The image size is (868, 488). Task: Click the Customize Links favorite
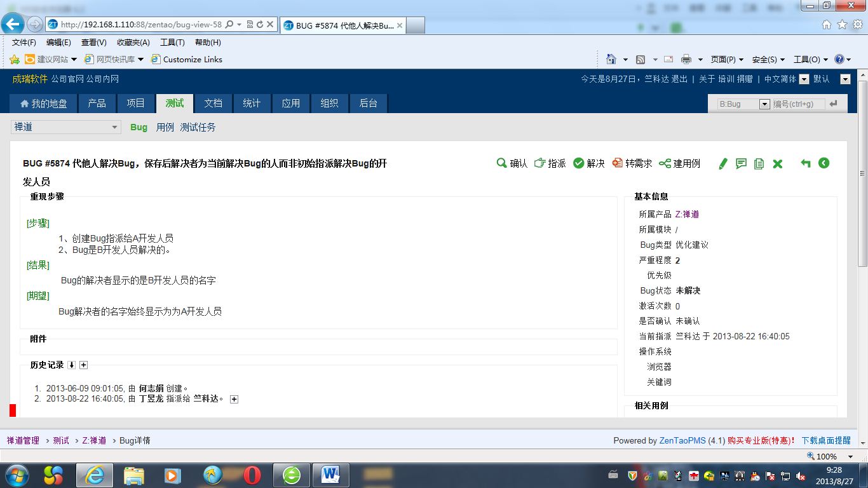click(187, 59)
